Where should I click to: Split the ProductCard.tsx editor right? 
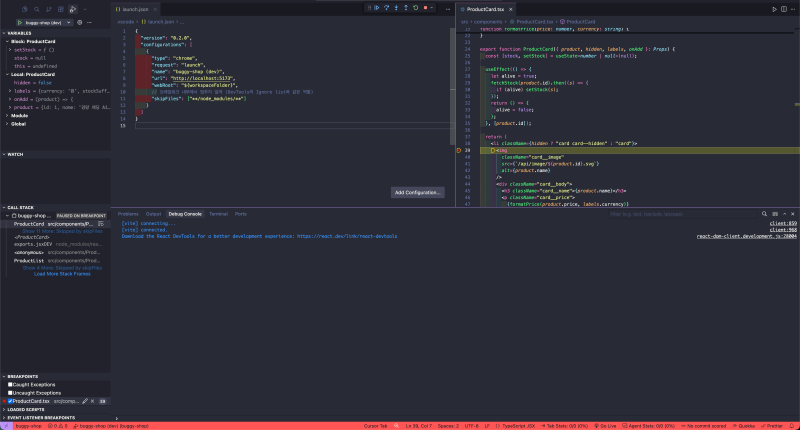click(784, 9)
